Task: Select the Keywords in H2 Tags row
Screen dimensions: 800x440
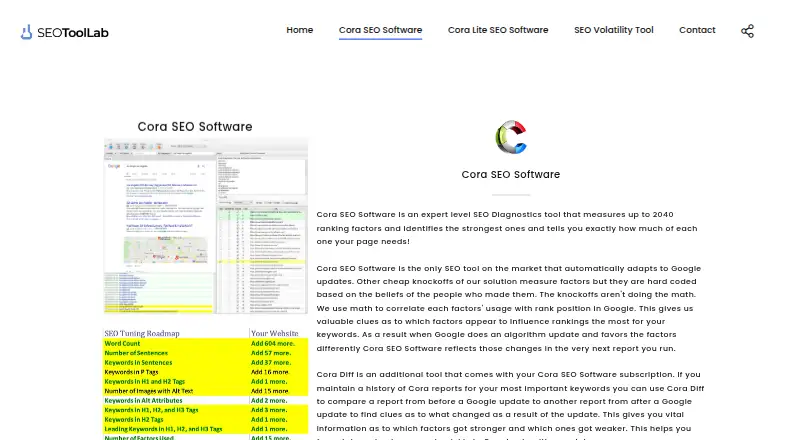Action: coord(206,420)
